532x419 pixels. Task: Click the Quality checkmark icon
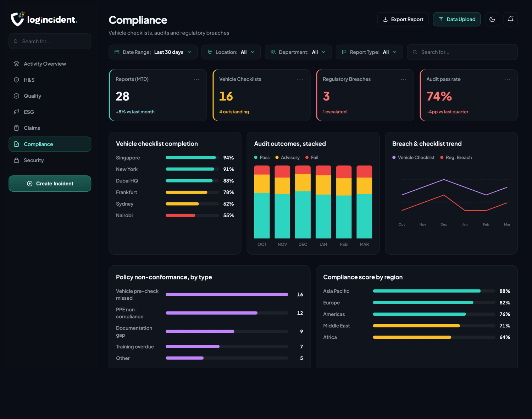coord(16,96)
